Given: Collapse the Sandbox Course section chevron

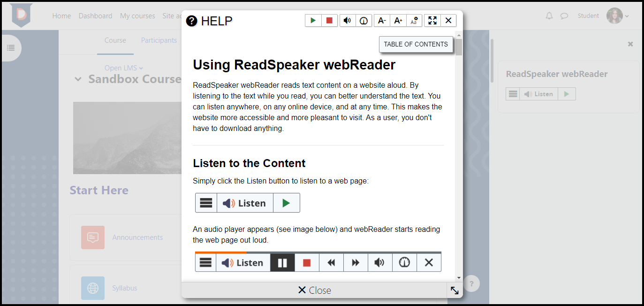Looking at the screenshot, I should [x=78, y=79].
